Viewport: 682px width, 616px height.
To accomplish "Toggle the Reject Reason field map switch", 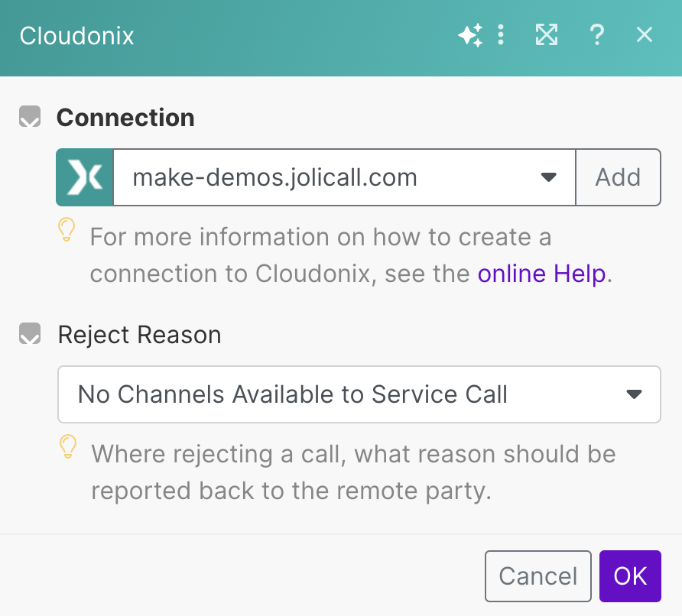I will pos(30,335).
